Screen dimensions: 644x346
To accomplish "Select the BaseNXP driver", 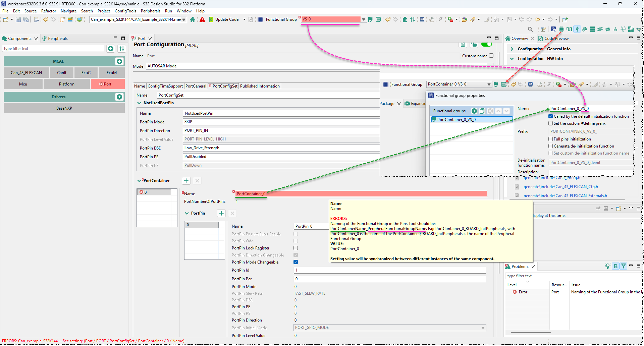I will (x=64, y=108).
